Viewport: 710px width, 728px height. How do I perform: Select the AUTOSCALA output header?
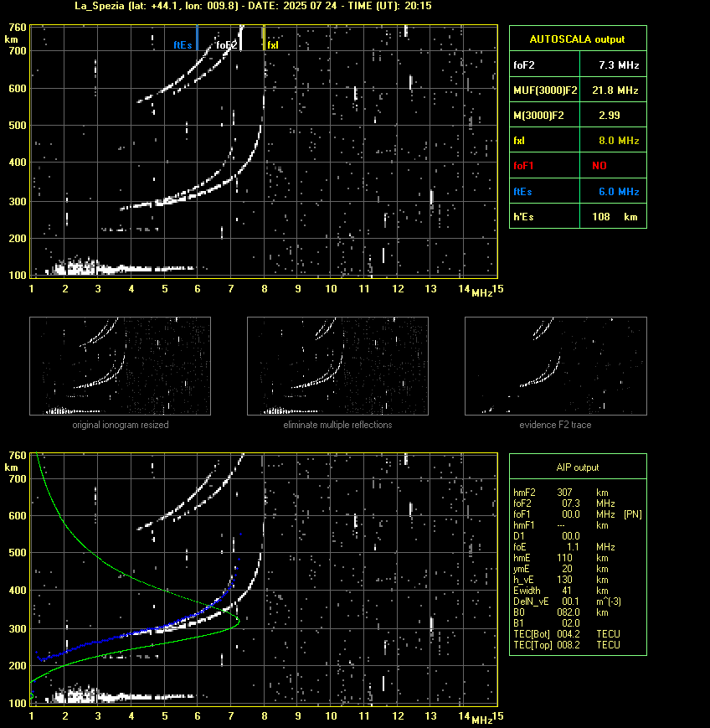577,39
